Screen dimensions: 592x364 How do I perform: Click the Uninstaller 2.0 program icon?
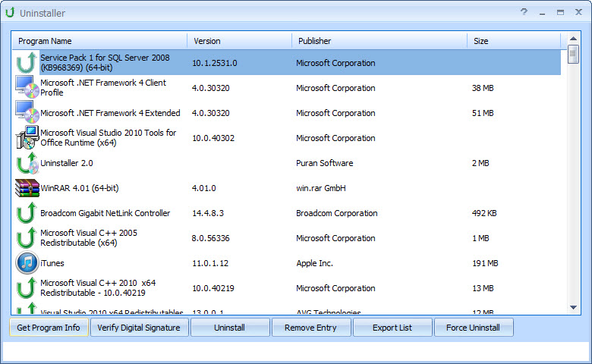click(x=27, y=162)
